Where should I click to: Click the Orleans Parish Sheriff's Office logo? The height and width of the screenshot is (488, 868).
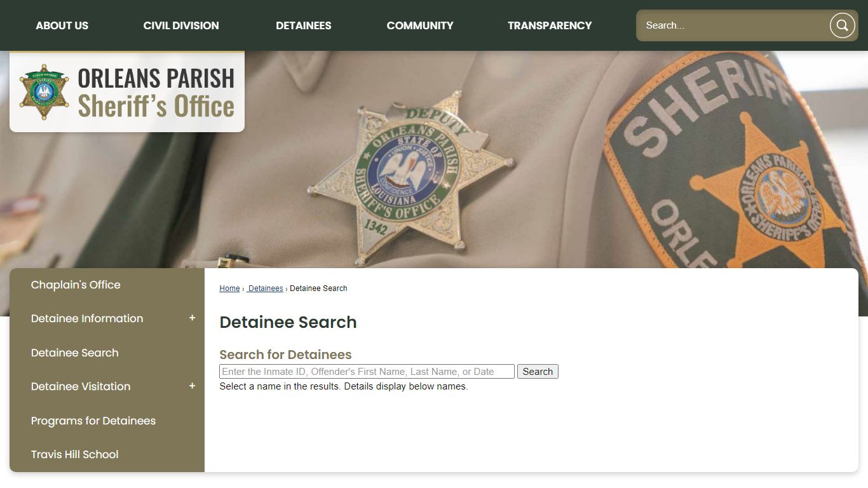[x=127, y=92]
